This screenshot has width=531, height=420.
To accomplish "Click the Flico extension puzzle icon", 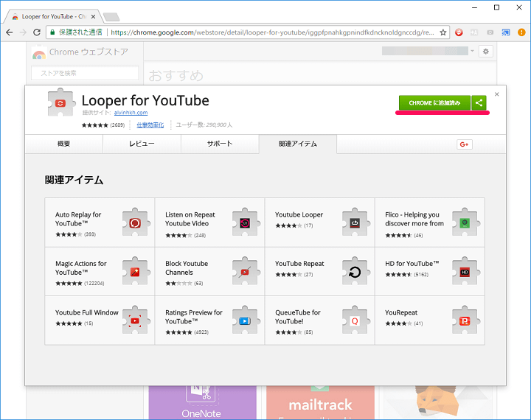I will click(x=465, y=223).
